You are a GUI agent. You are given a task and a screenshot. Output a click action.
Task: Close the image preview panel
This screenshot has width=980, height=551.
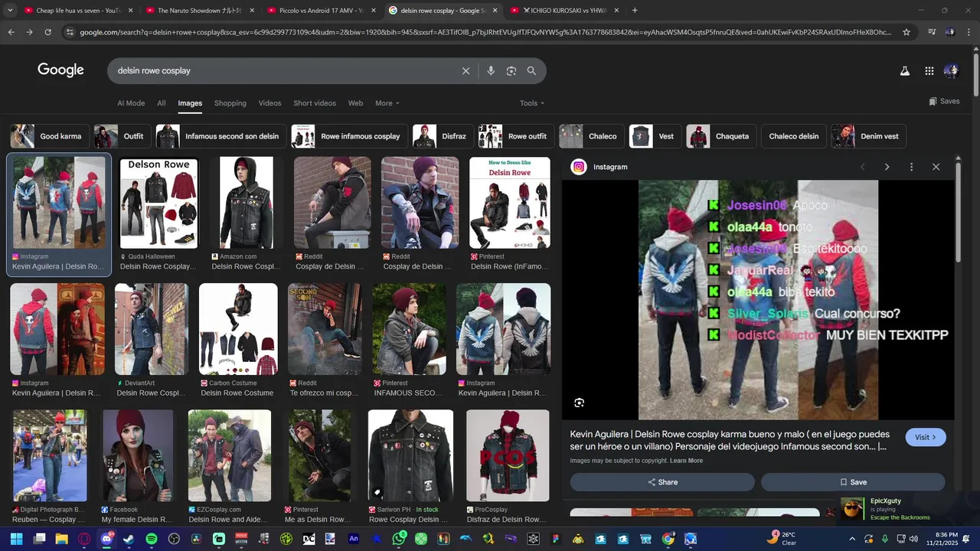click(x=936, y=167)
